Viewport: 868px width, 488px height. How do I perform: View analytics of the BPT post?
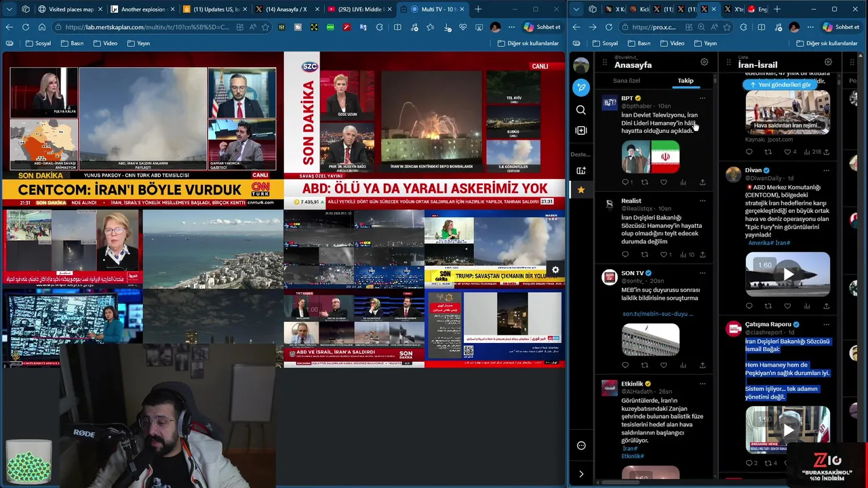tap(683, 182)
